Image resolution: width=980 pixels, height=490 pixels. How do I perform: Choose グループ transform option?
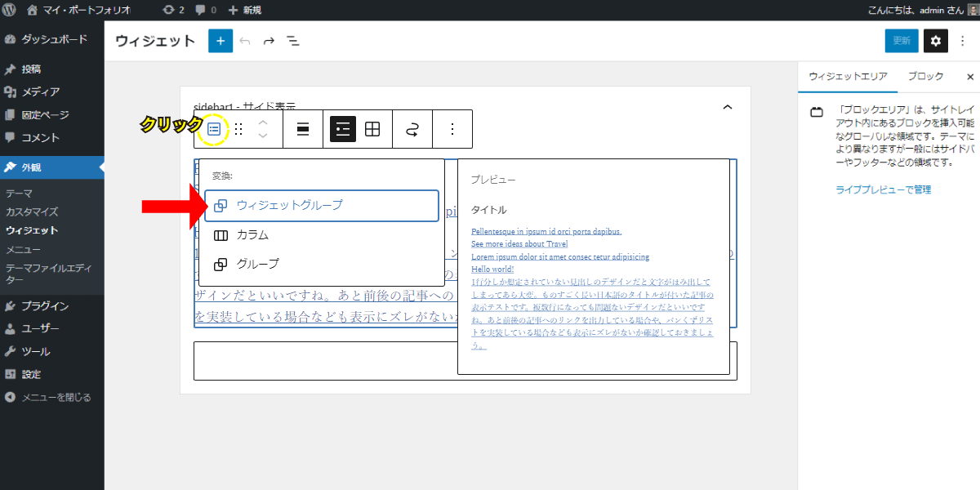322,265
